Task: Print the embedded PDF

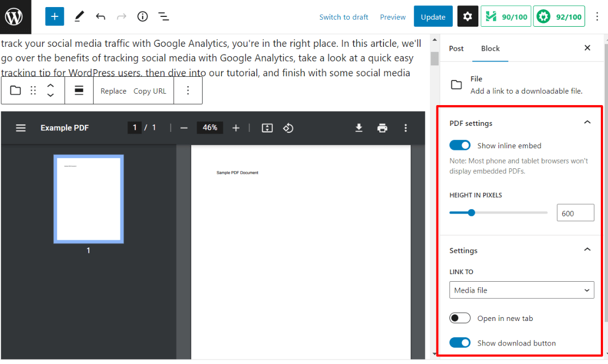Action: point(382,128)
